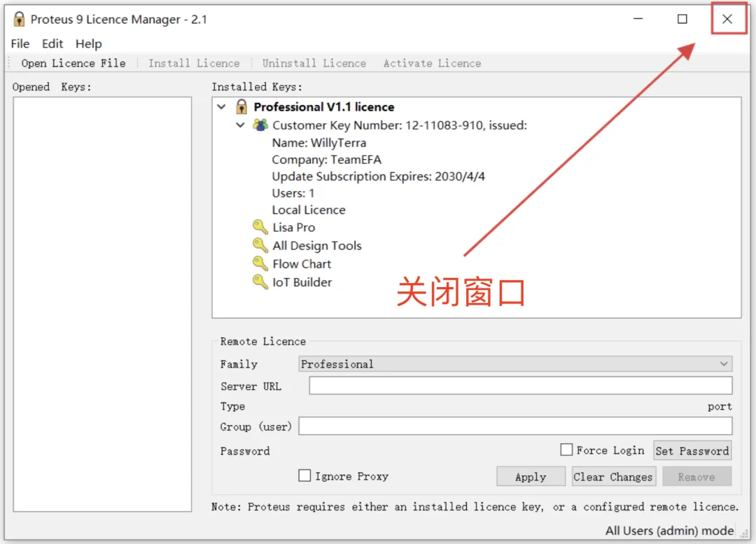756x544 pixels.
Task: Open the File menu
Action: pyautogui.click(x=20, y=44)
